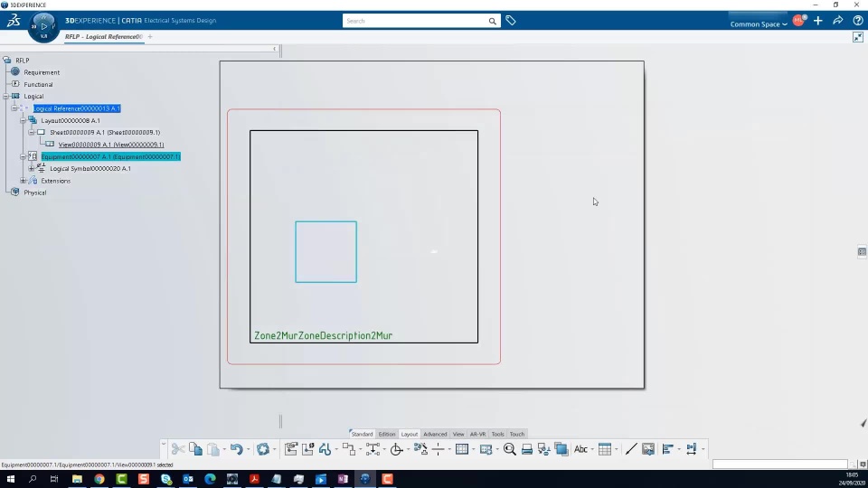868x488 pixels.
Task: Click the Update refresh icon in the toolbar
Action: (x=262, y=449)
